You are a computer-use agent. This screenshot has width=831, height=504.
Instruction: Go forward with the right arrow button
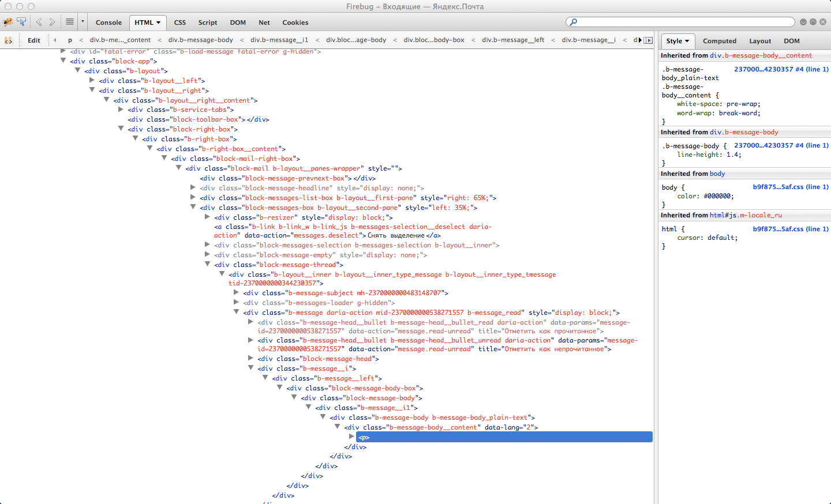pos(52,22)
